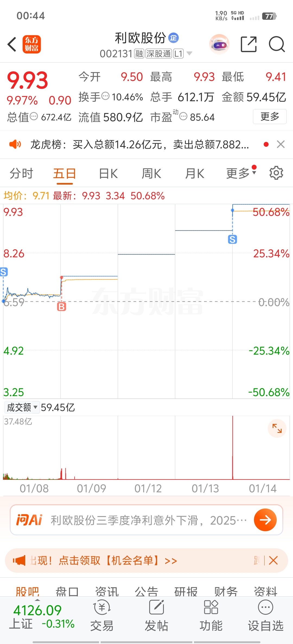Add stock via 设自选 button
The width and height of the screenshot is (293, 644).
[265, 616]
